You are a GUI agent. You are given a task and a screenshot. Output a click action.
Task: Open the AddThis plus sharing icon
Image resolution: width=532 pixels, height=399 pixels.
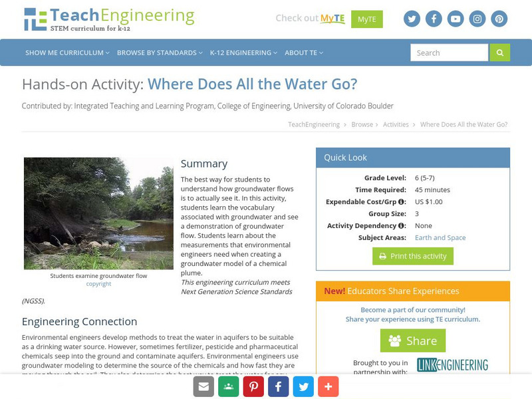pos(329,386)
